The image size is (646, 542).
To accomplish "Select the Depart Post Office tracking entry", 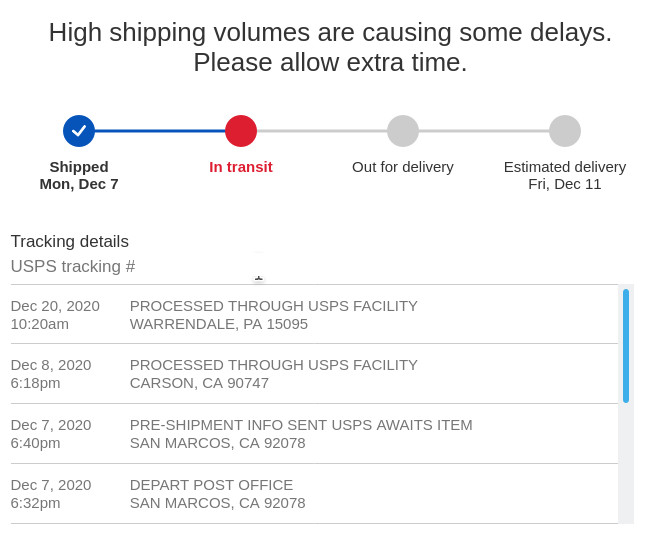I will (217, 494).
